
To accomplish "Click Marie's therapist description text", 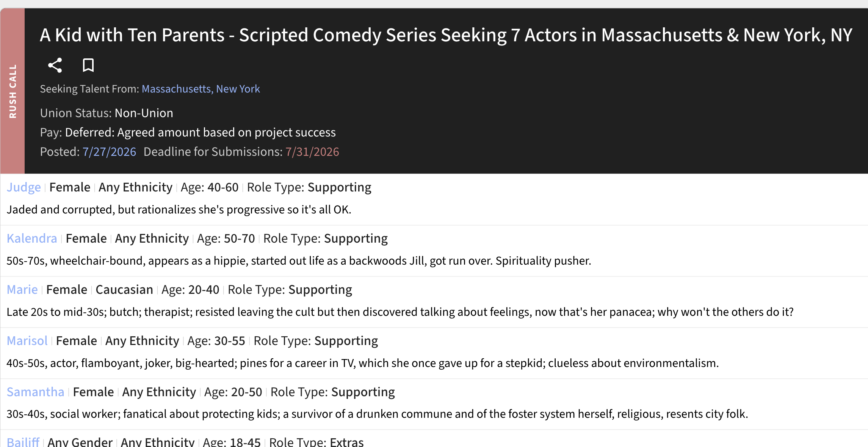I will point(400,312).
